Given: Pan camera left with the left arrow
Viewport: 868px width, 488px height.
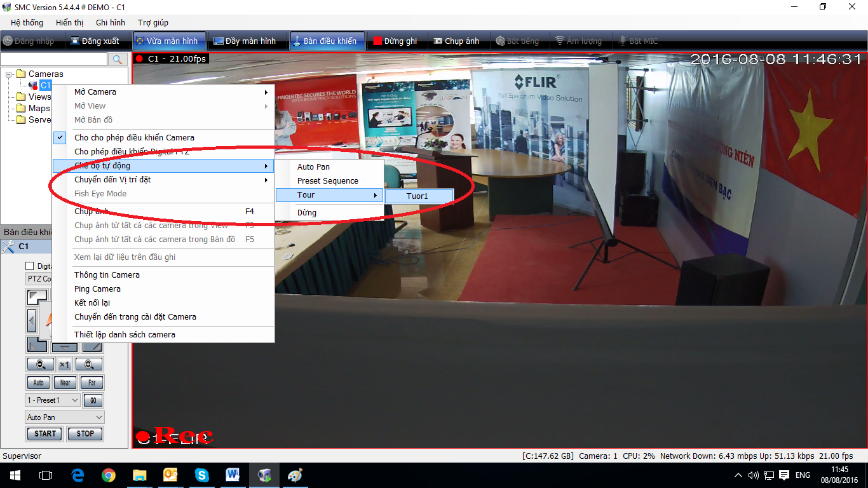Looking at the screenshot, I should click(32, 320).
